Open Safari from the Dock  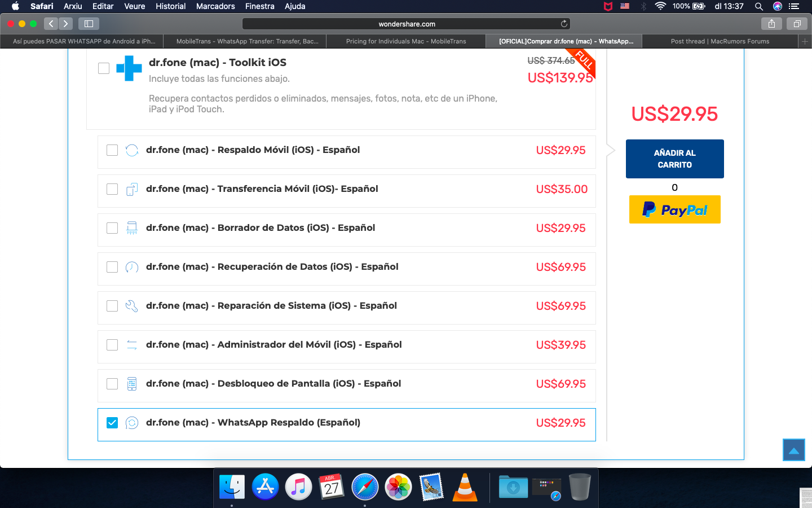point(365,487)
